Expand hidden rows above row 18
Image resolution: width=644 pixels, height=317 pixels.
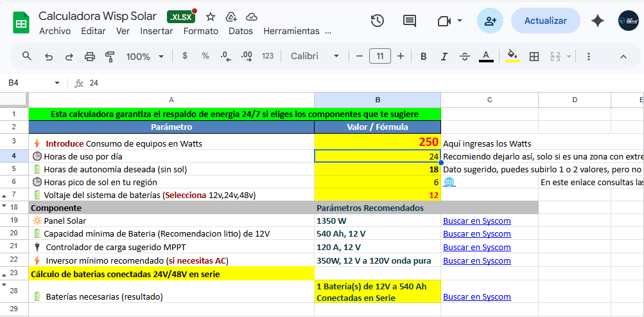4,206
